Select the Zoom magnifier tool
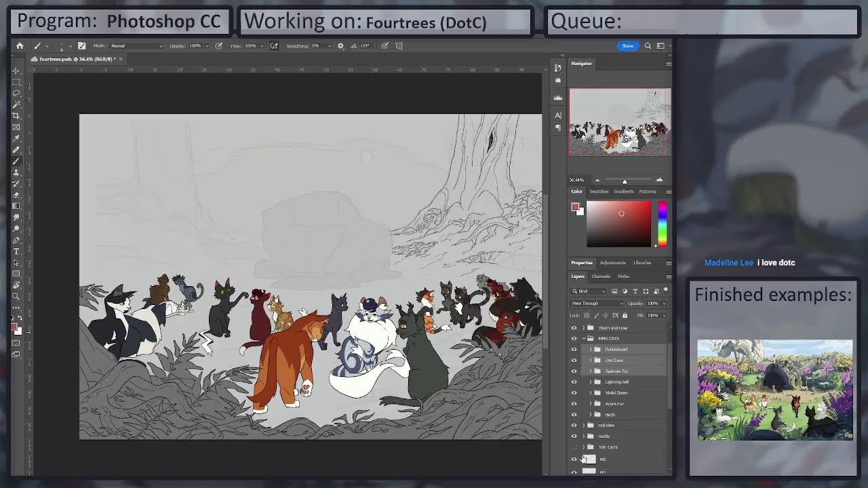 (x=16, y=295)
